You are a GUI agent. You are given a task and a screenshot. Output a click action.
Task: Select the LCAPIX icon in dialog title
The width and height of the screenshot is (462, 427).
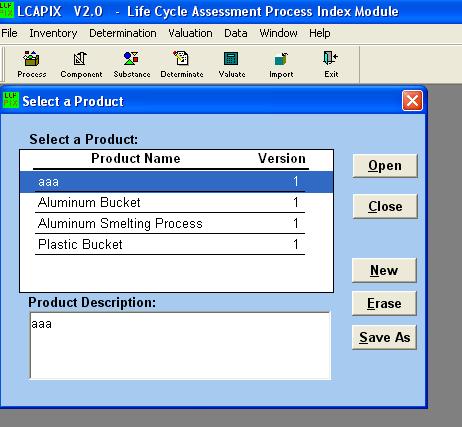point(11,100)
